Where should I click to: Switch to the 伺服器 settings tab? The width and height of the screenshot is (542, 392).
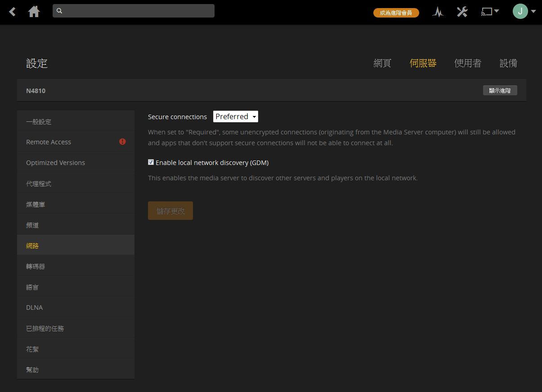tap(423, 63)
